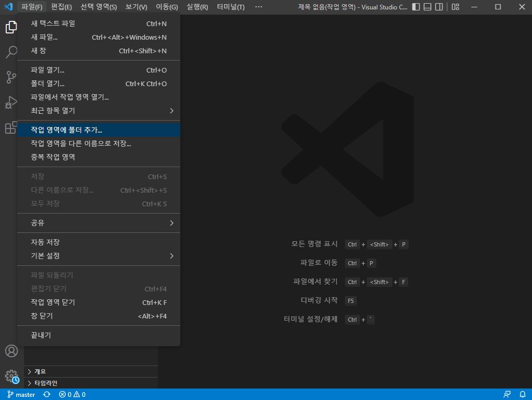
Task: Open the 이동(G) menu
Action: tap(167, 7)
